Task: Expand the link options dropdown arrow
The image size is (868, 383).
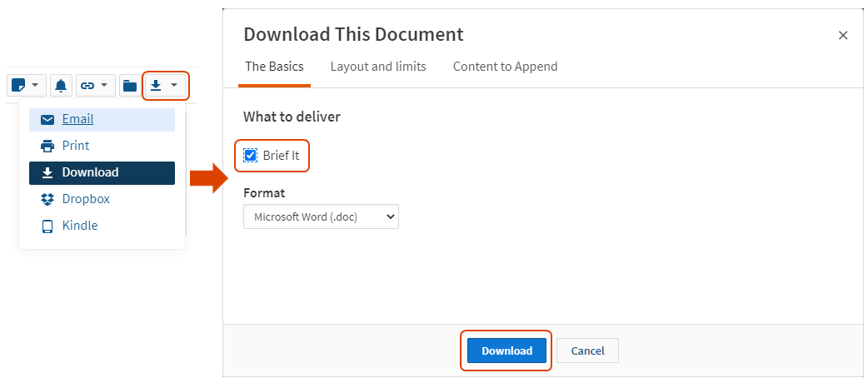Action: 104,85
